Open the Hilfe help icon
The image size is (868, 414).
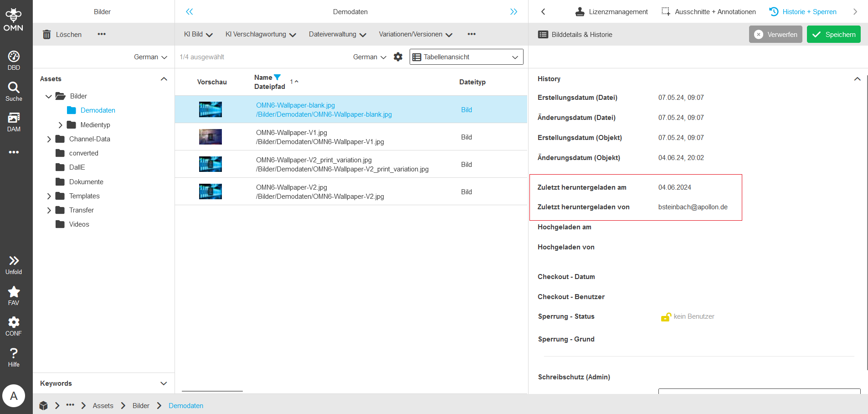click(14, 353)
